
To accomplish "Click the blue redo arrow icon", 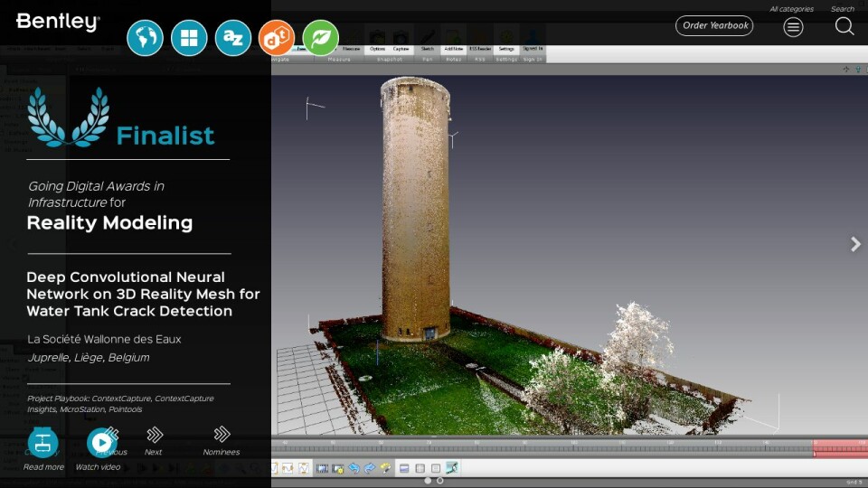I will [369, 468].
